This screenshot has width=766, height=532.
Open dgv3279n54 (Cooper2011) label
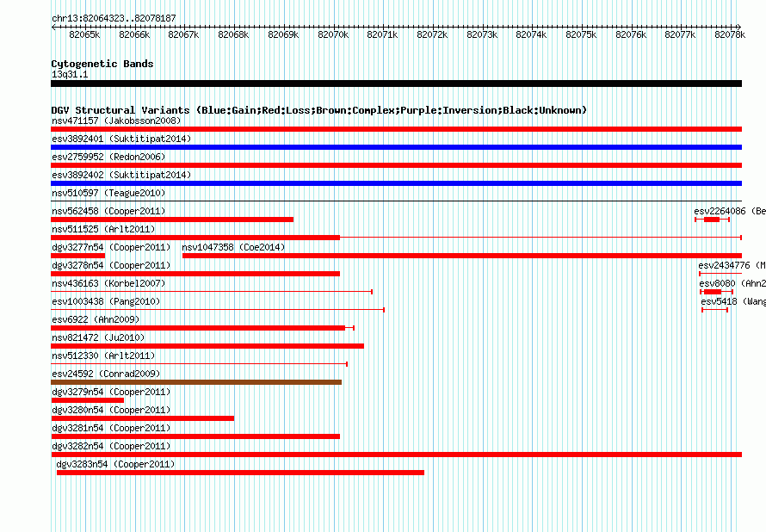111,392
